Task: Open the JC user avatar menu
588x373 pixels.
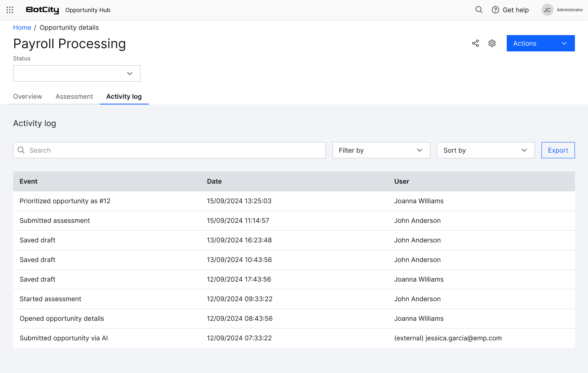Action: point(547,10)
